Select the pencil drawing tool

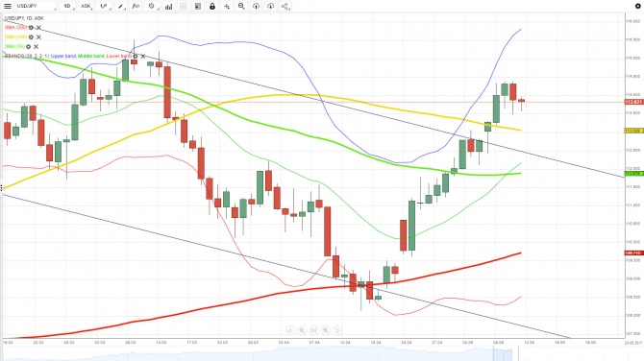tap(120, 6)
